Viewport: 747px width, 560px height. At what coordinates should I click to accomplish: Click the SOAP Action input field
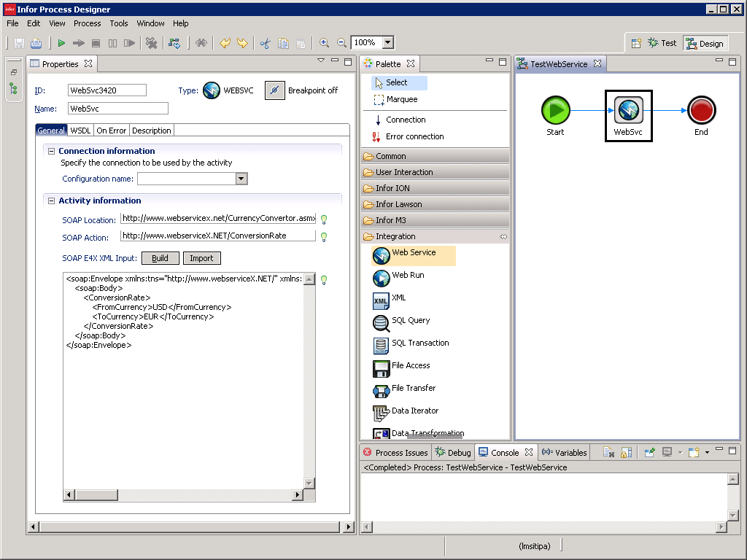218,236
